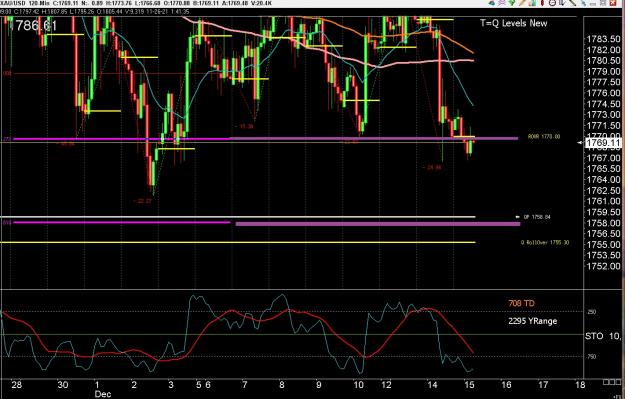Click the pink figure toolbar icon

coord(502,3)
